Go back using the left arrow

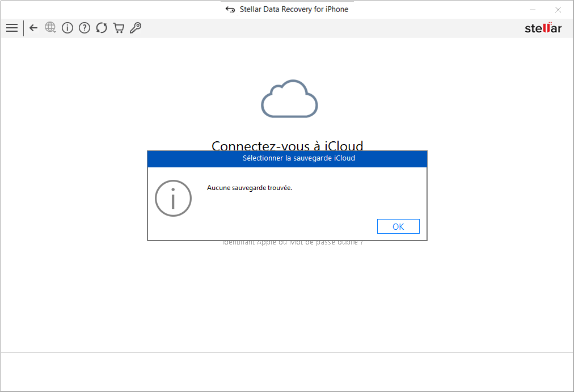(33, 28)
